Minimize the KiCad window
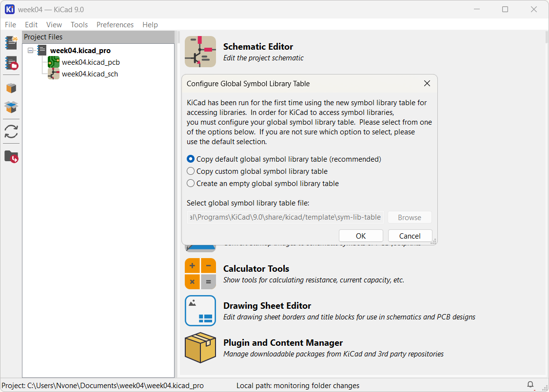The height and width of the screenshot is (392, 549). tap(476, 9)
